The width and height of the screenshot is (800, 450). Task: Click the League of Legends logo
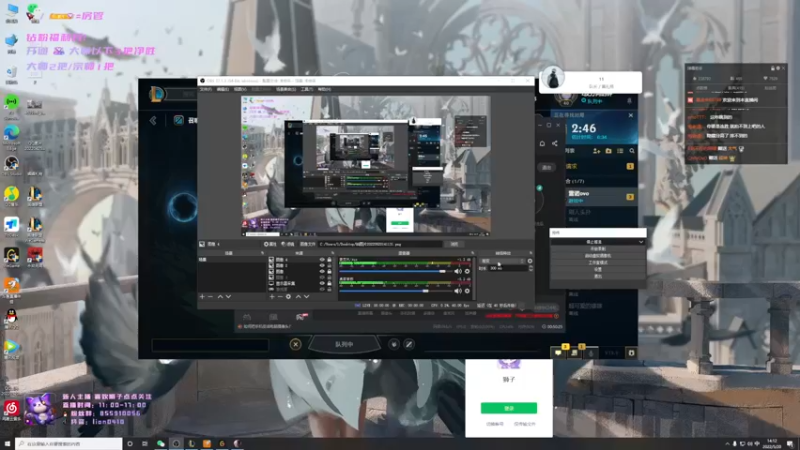point(157,94)
